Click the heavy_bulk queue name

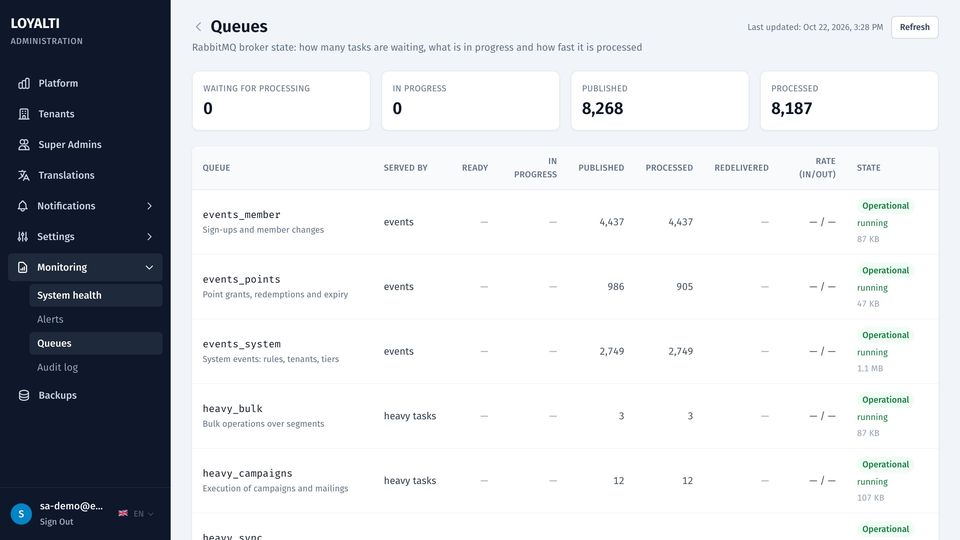click(233, 408)
